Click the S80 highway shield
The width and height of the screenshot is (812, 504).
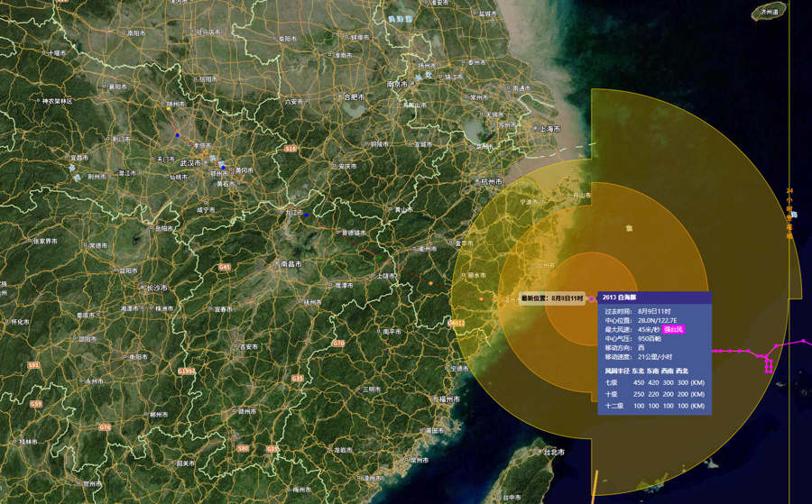tap(244, 449)
